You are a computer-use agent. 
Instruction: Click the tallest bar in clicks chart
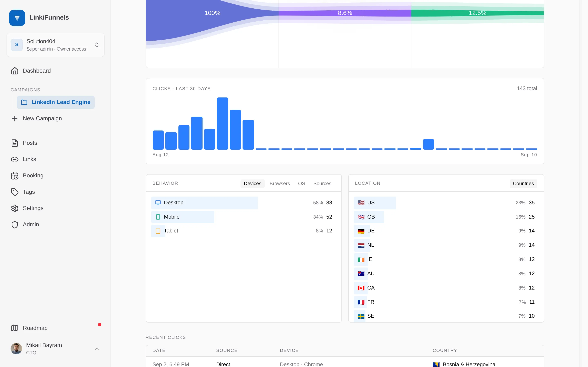[222, 124]
